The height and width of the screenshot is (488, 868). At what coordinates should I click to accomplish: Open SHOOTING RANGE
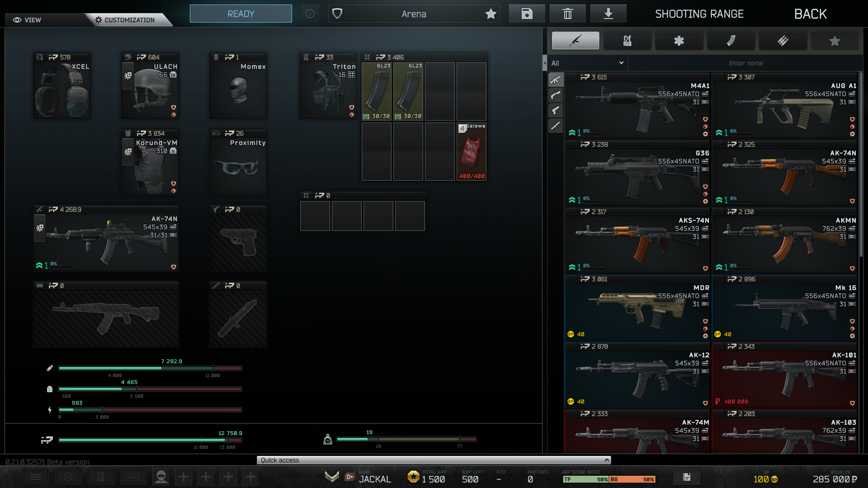coord(699,14)
